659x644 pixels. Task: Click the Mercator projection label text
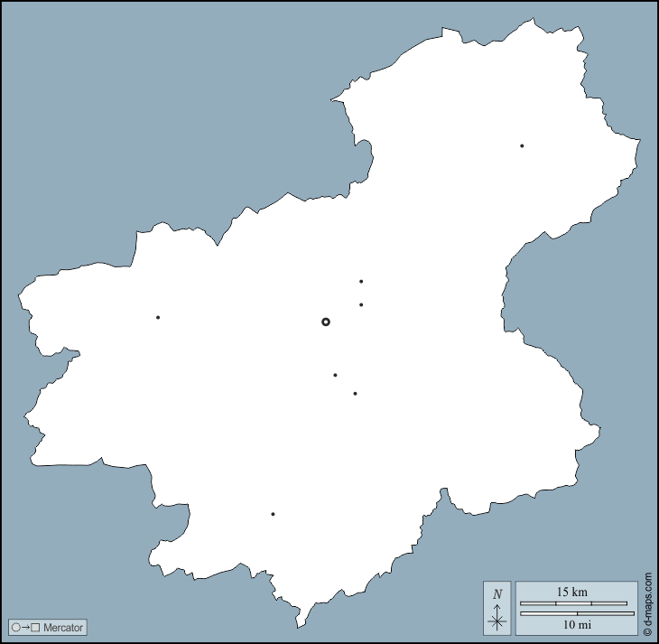[63, 627]
